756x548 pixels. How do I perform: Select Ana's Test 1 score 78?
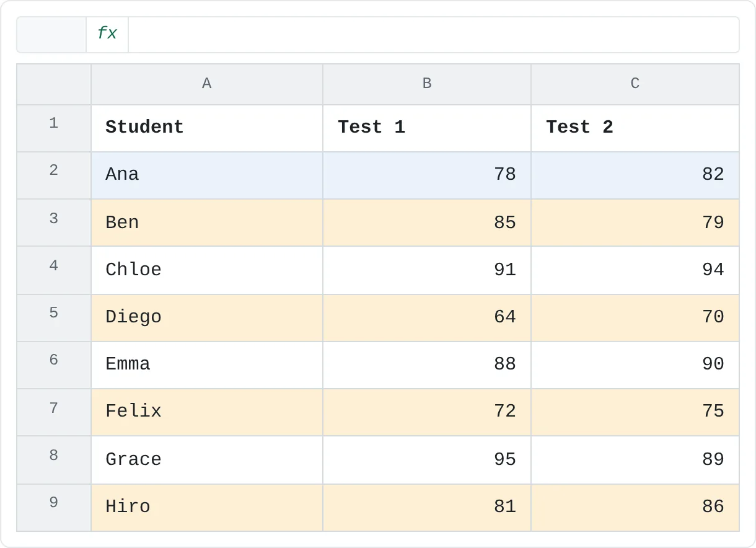click(427, 175)
